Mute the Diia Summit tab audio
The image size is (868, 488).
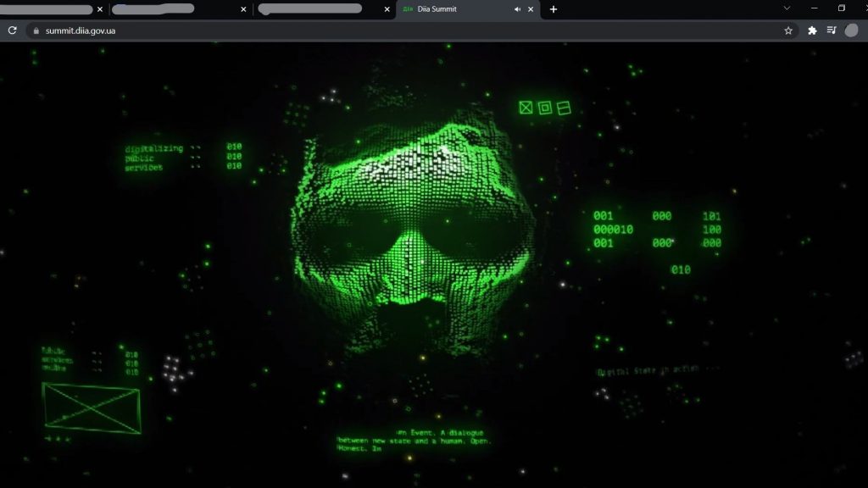[x=517, y=9]
